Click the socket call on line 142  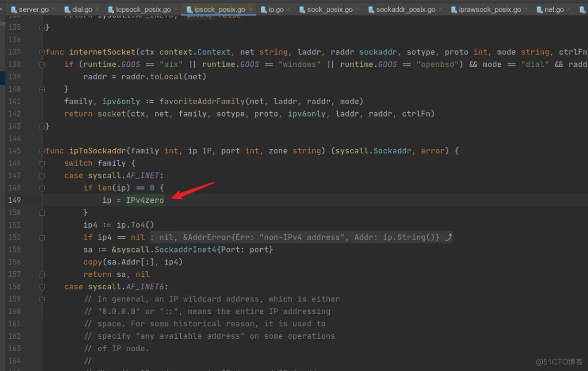pyautogui.click(x=112, y=114)
